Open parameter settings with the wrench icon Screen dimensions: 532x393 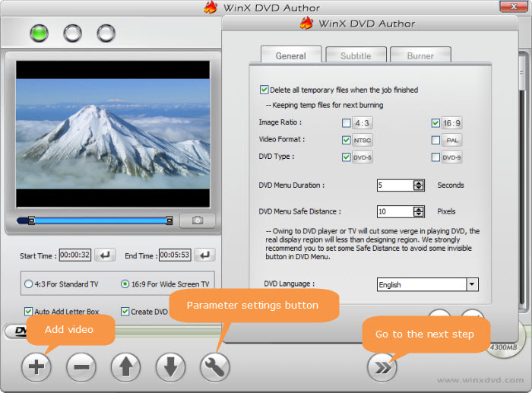point(215,368)
